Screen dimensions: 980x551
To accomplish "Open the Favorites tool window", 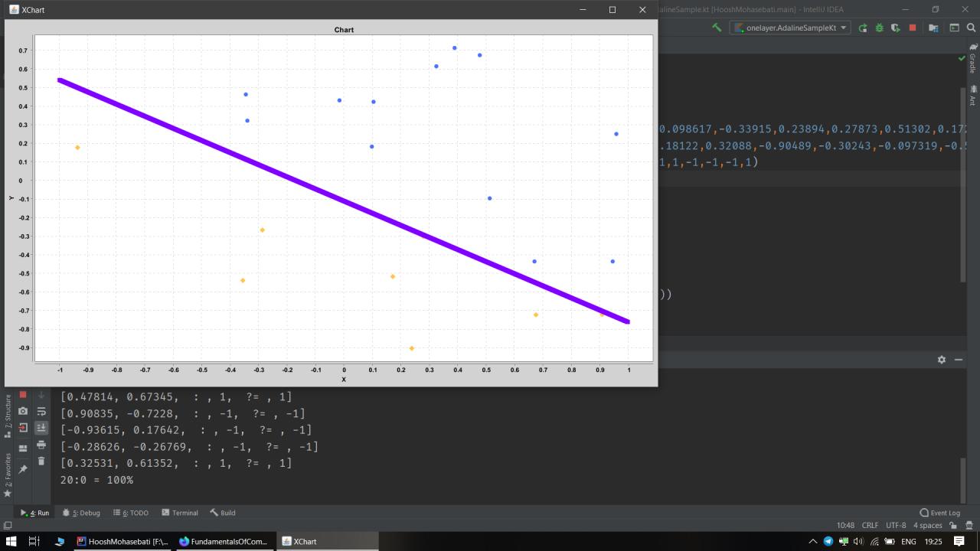I will pyautogui.click(x=8, y=475).
